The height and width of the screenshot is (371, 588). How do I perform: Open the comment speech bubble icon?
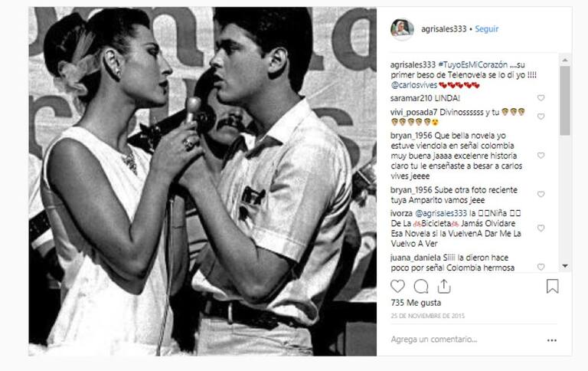pos(421,287)
